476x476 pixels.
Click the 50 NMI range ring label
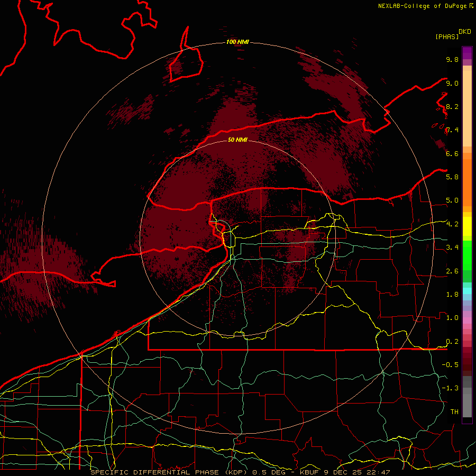[237, 140]
